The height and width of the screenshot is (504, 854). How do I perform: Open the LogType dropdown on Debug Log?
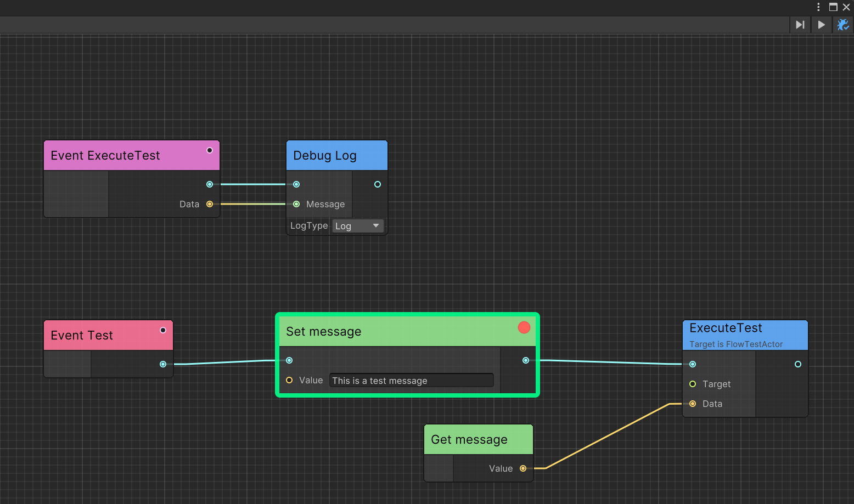(358, 226)
